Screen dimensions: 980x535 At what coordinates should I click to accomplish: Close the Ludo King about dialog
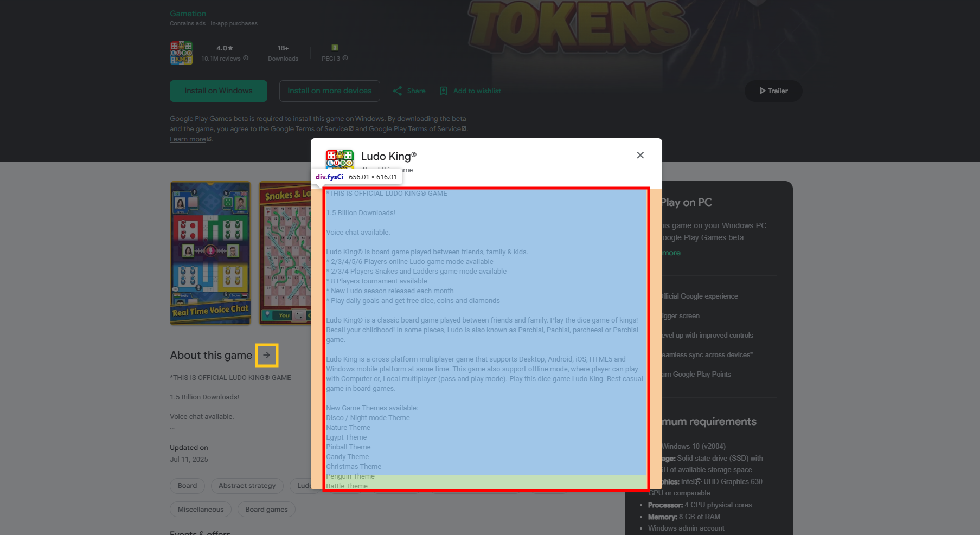click(640, 155)
